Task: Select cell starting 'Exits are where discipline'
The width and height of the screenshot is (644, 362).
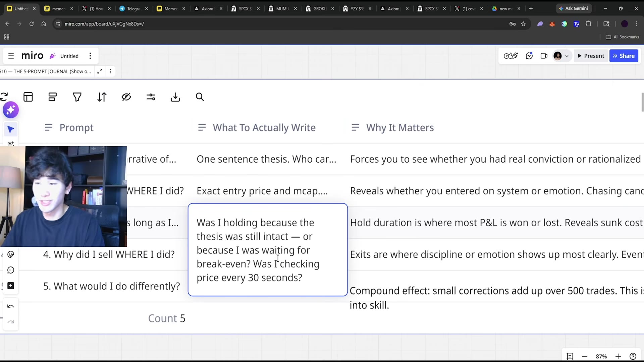Action: coord(496,255)
